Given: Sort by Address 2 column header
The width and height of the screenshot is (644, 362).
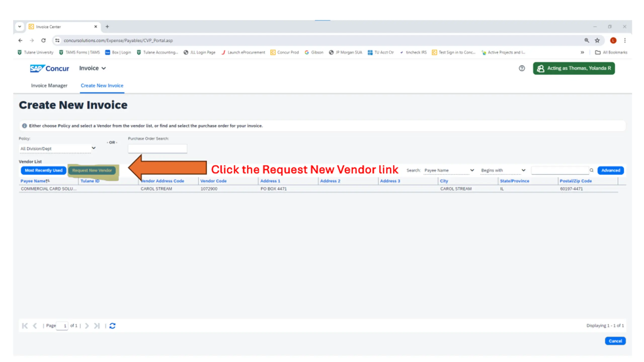Looking at the screenshot, I should pyautogui.click(x=330, y=181).
